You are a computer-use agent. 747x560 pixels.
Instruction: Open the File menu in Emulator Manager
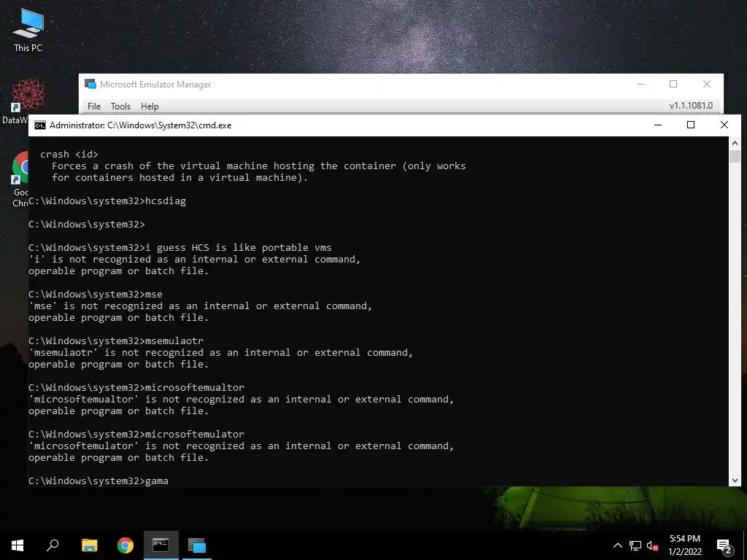[x=94, y=106]
